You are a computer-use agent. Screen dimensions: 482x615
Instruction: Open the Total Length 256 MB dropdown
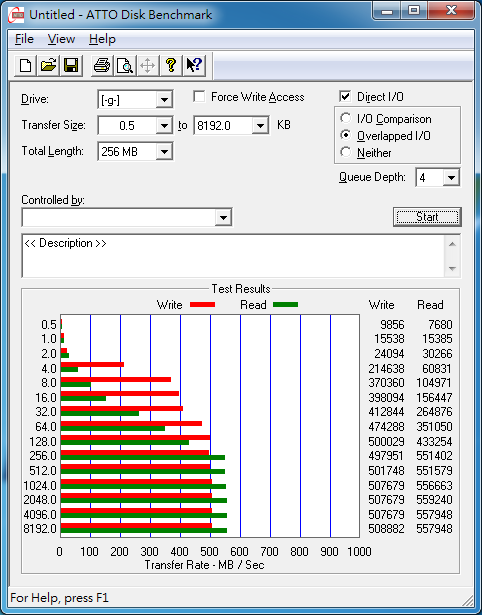[164, 151]
